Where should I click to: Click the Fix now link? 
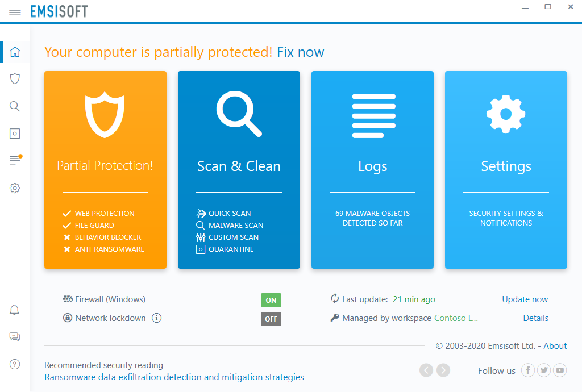coord(300,52)
